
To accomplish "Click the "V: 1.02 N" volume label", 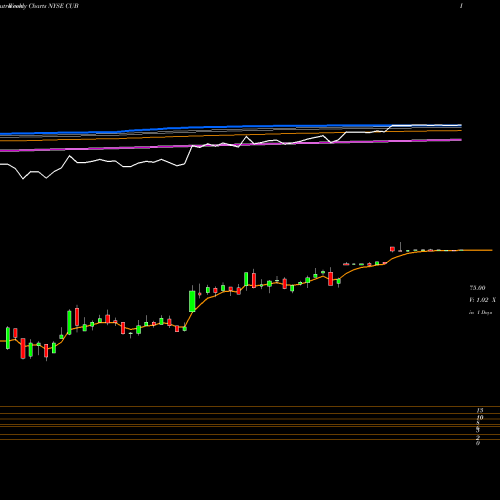I will [x=482, y=300].
